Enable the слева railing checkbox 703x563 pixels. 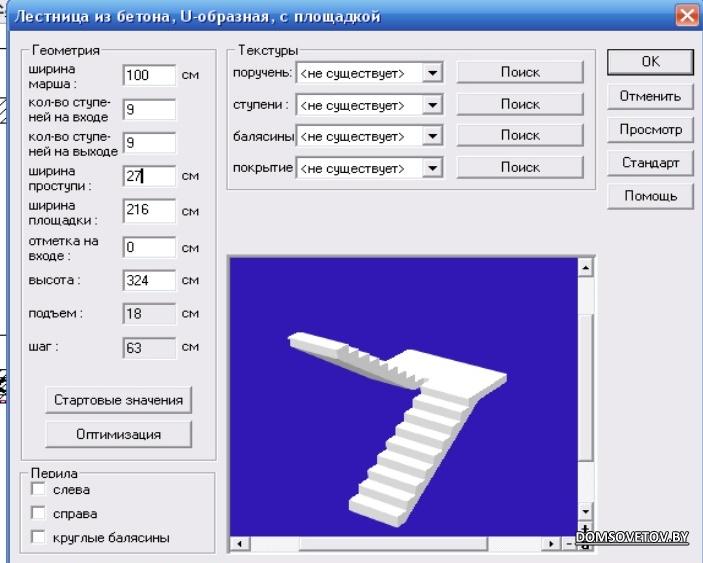tap(39, 489)
